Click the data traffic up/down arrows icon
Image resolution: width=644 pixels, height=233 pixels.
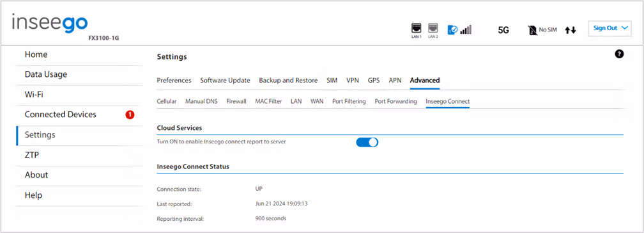click(571, 30)
